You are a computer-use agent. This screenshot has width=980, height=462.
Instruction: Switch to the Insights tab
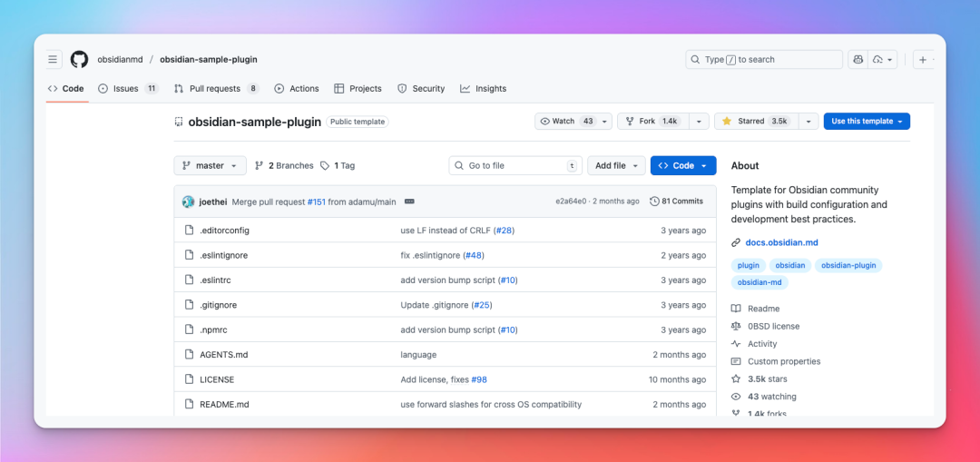[x=483, y=89]
